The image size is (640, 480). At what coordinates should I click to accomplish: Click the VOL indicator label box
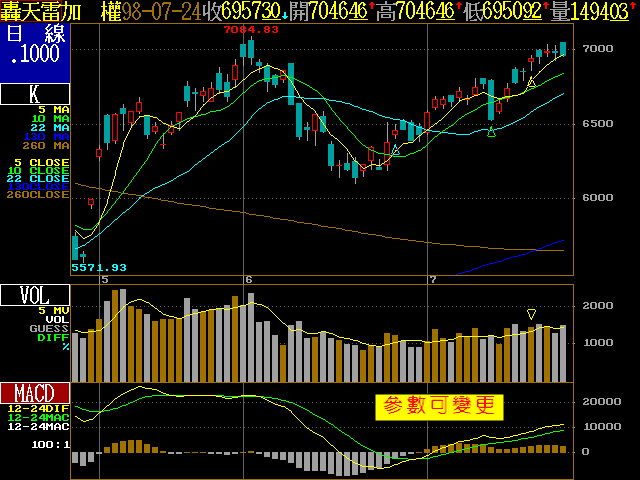35,295
